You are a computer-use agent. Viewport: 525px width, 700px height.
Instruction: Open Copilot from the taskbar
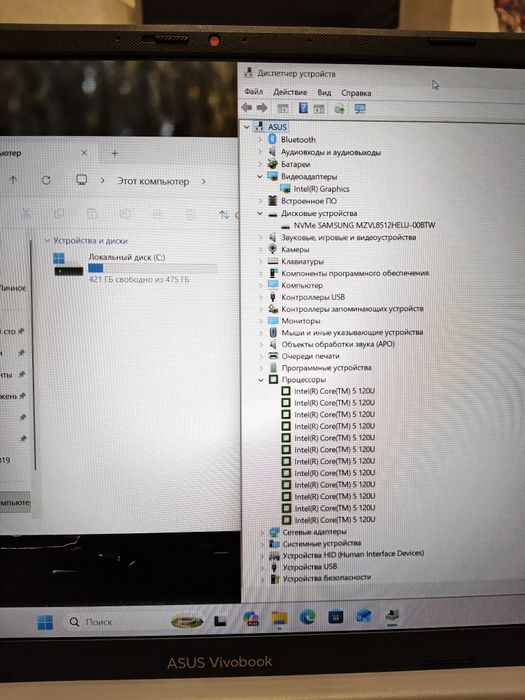[x=251, y=619]
